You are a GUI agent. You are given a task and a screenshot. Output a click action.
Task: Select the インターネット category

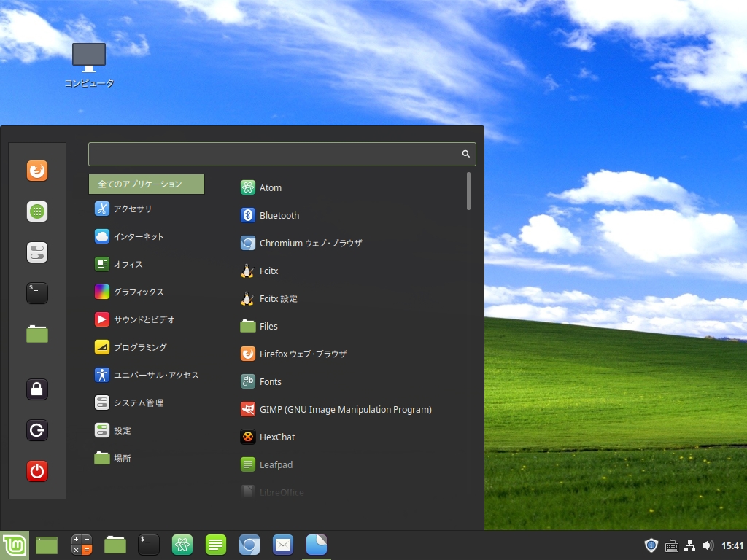tap(138, 237)
